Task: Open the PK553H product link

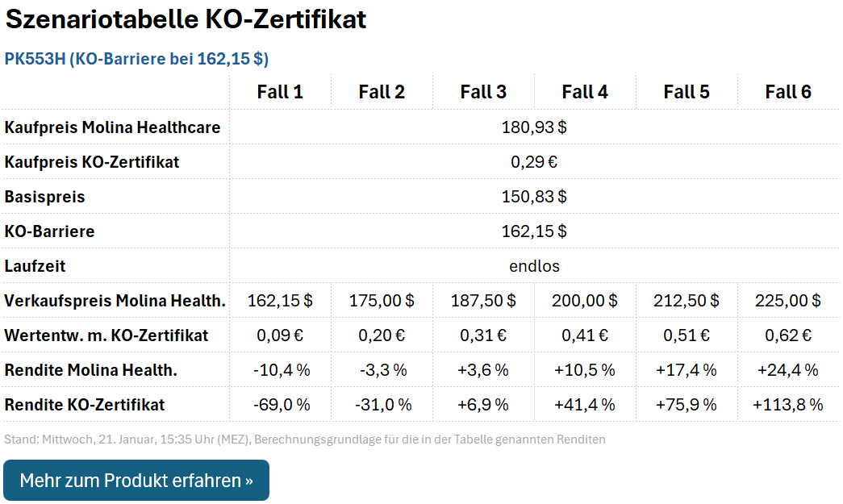Action: [x=136, y=59]
